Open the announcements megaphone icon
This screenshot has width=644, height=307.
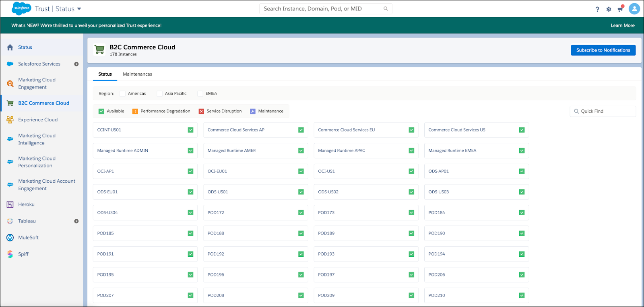pyautogui.click(x=621, y=8)
